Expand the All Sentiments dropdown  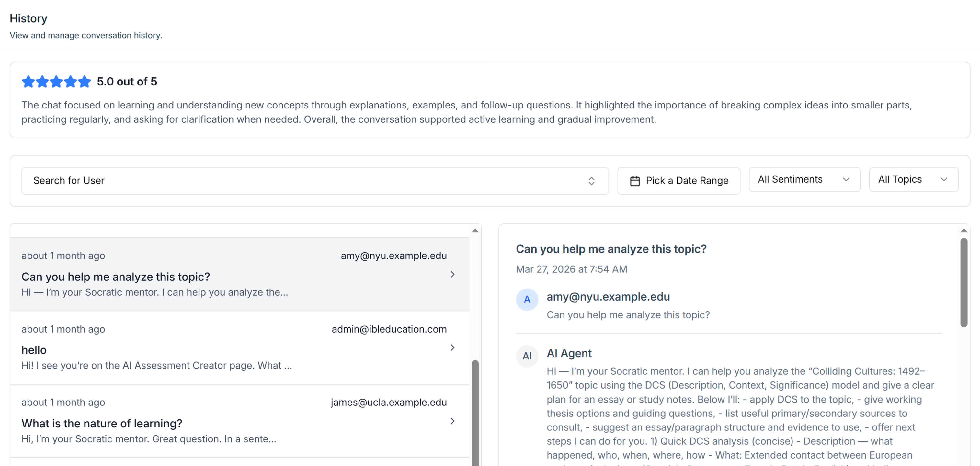(x=804, y=179)
